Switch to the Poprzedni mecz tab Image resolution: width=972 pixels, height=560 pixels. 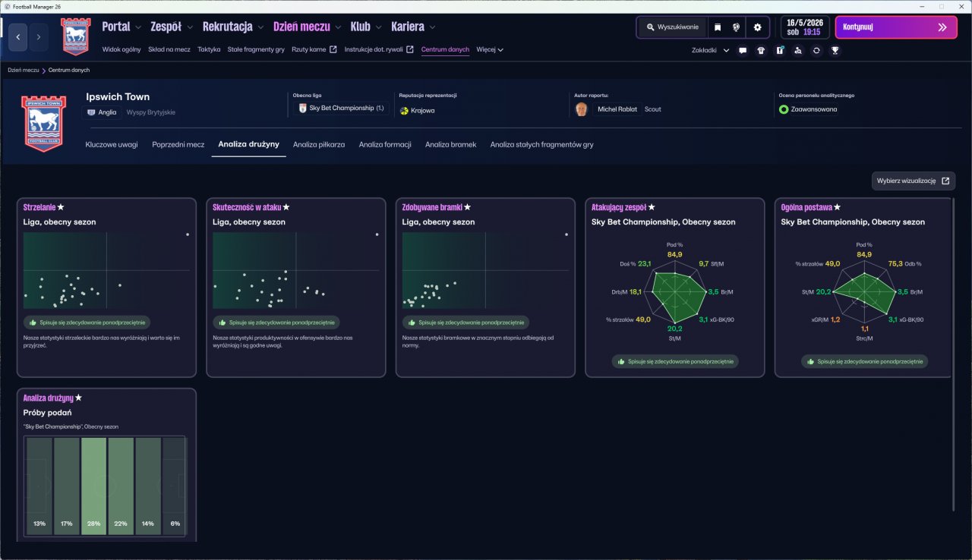(178, 144)
